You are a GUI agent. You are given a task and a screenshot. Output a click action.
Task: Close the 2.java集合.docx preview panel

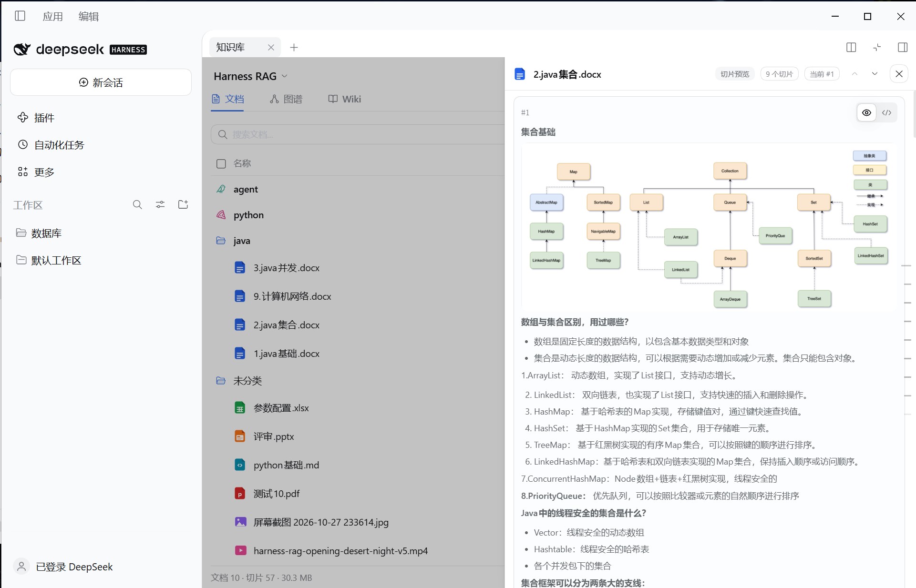tap(899, 74)
